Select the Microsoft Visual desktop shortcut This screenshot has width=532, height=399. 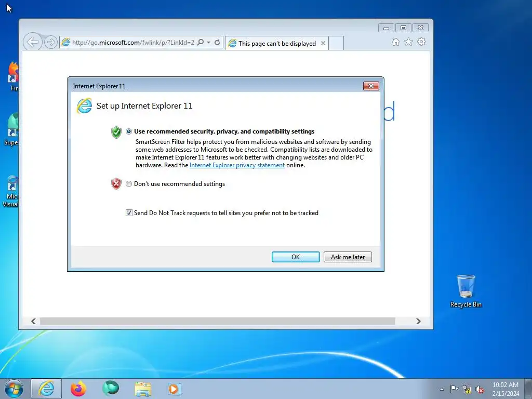pyautogui.click(x=11, y=191)
